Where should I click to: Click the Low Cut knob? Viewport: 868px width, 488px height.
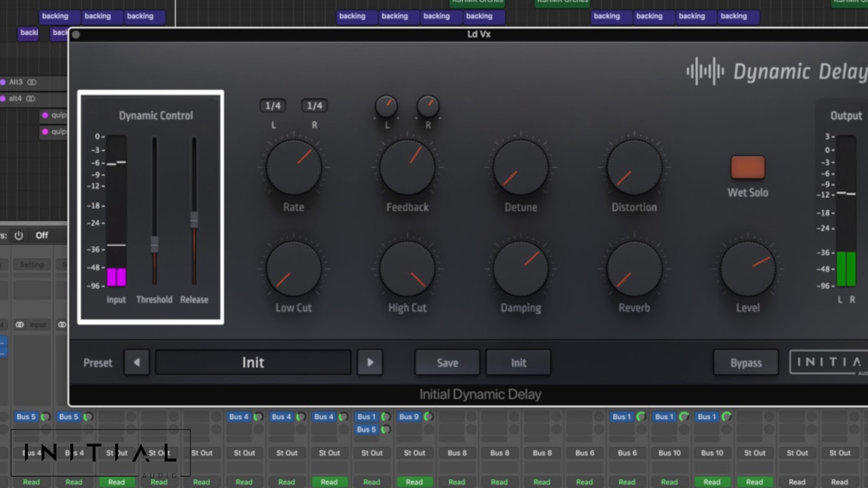(294, 268)
